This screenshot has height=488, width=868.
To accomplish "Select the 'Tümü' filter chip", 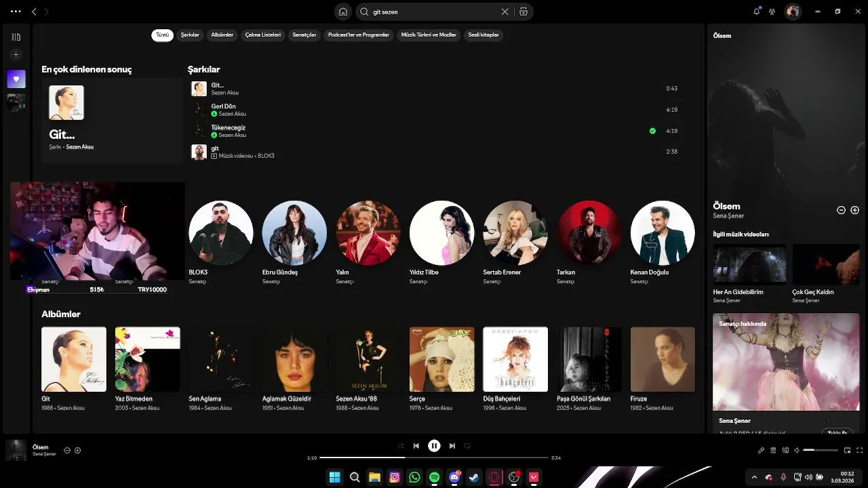I will click(163, 35).
